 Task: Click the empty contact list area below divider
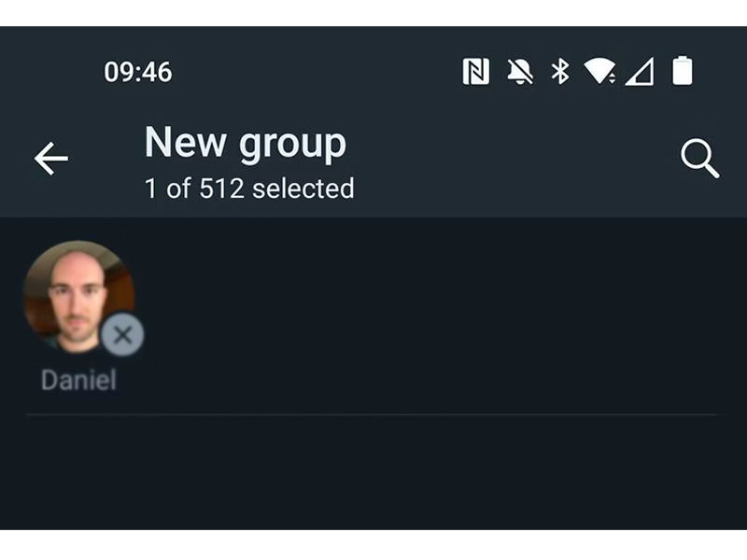(373, 472)
